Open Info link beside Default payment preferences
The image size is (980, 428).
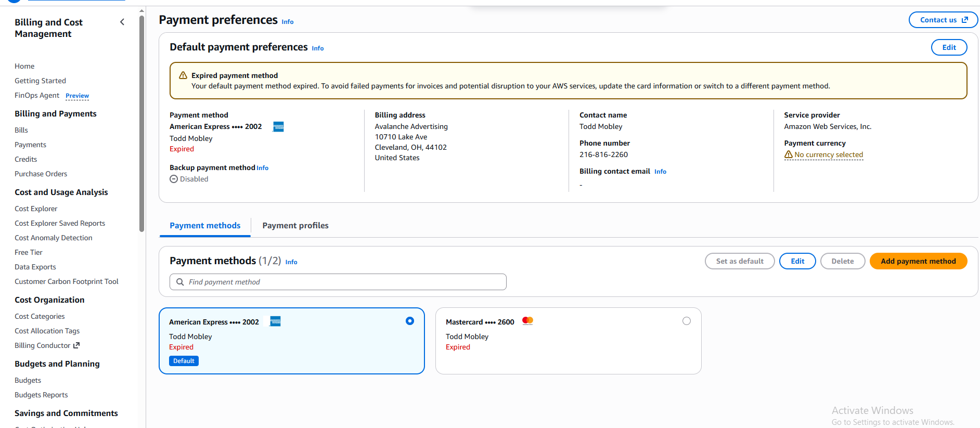[318, 48]
